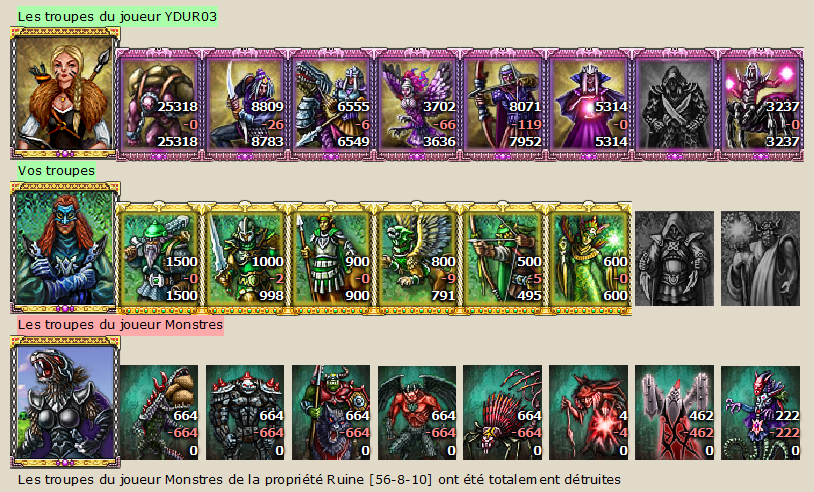The height and width of the screenshot is (492, 814).
Task: Select your green druid card with 600
Action: pos(589,258)
